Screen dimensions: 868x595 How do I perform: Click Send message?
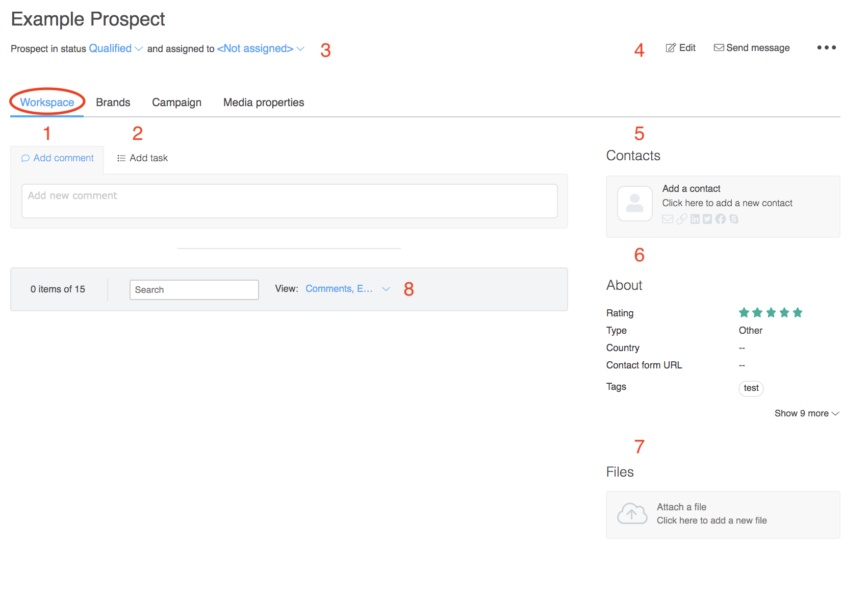point(752,48)
